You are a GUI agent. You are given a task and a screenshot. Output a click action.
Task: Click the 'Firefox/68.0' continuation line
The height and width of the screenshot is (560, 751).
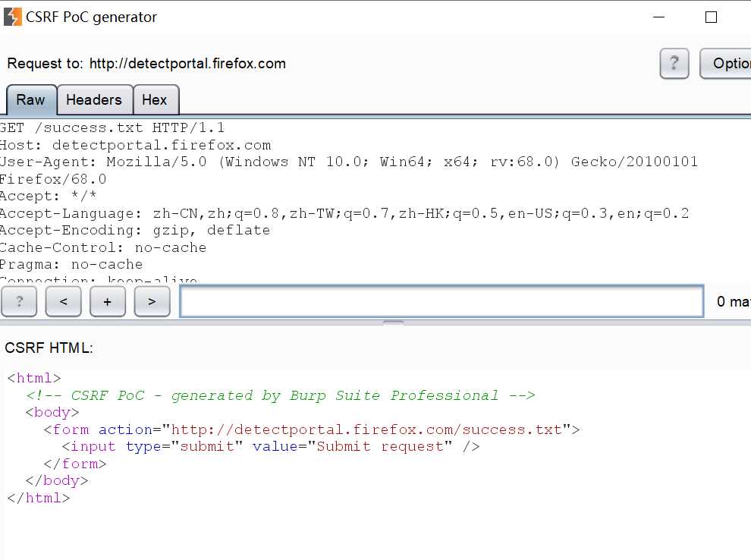[53, 179]
